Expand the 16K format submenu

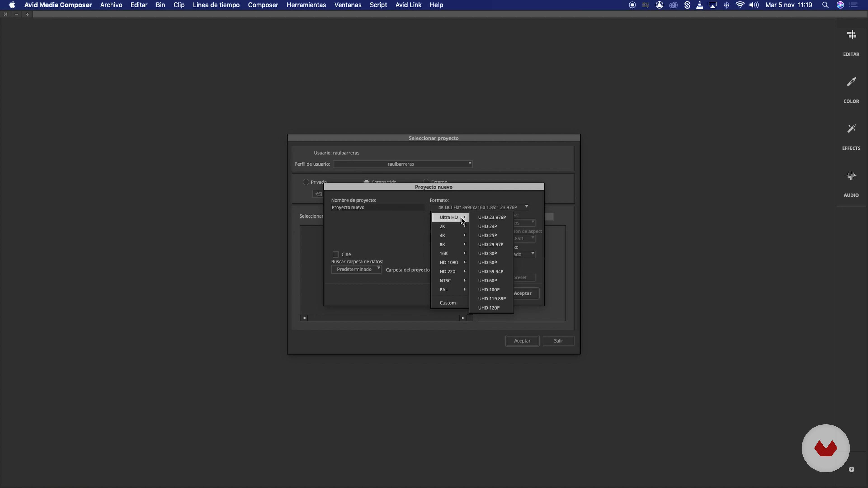(x=450, y=253)
